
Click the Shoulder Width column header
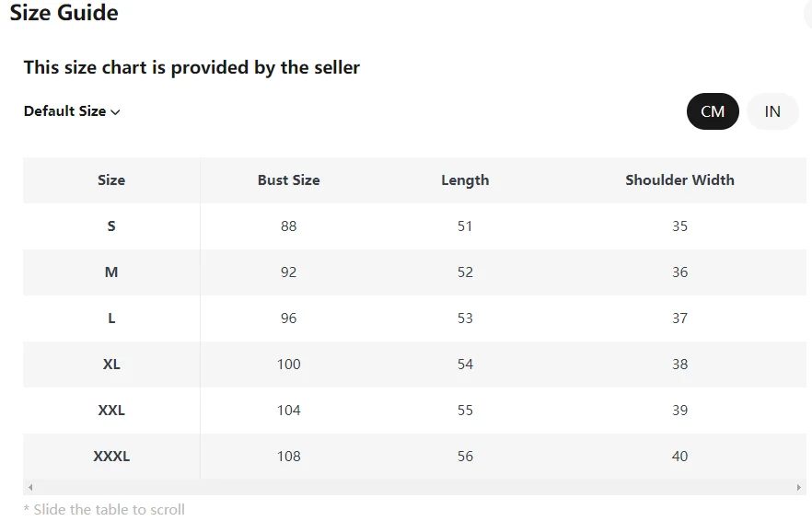[x=679, y=180]
